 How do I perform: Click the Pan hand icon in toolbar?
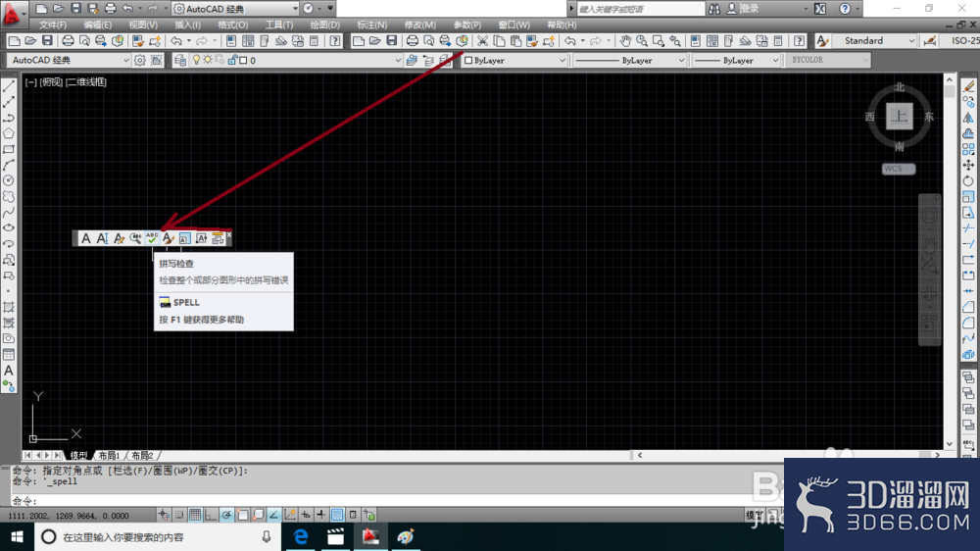tap(625, 41)
